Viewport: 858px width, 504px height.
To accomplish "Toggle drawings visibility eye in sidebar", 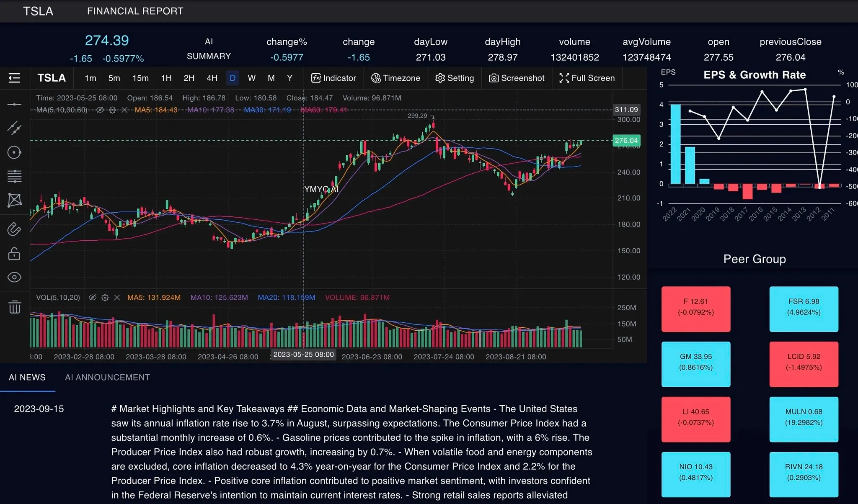I will tap(14, 277).
